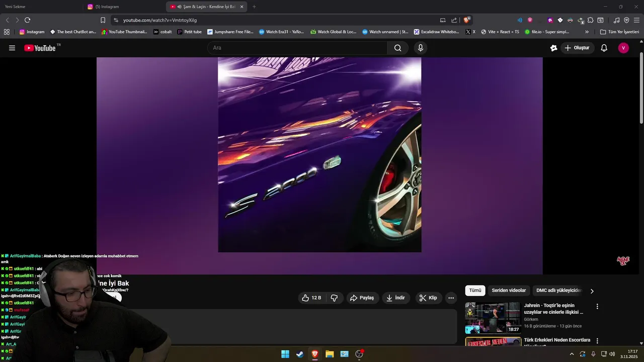
Task: Dislike the video with thumbs down
Action: (x=335, y=298)
